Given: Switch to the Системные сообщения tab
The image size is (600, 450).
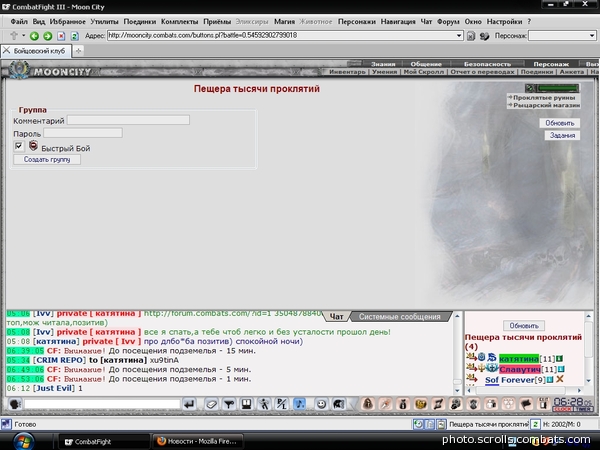Looking at the screenshot, I should [x=399, y=316].
